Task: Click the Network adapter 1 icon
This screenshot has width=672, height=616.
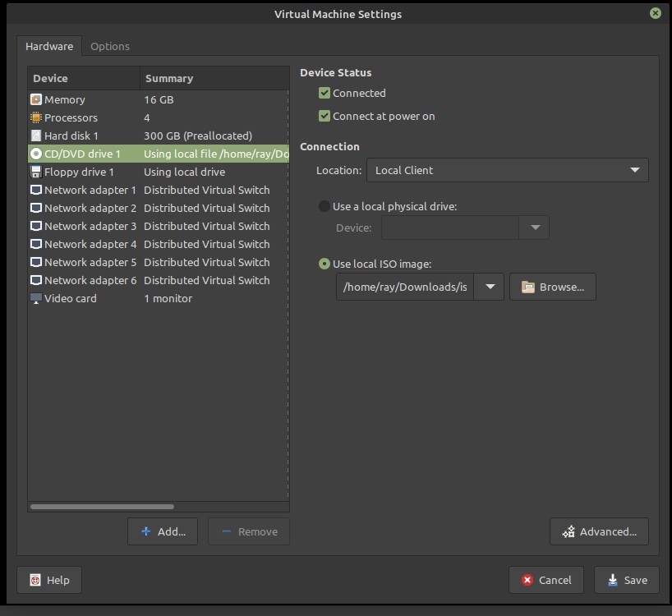Action: coord(36,190)
